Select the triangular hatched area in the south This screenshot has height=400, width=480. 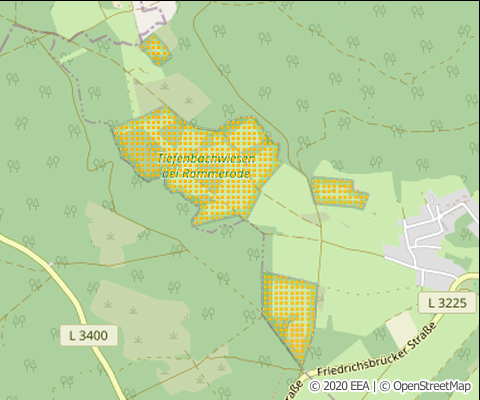(289, 313)
